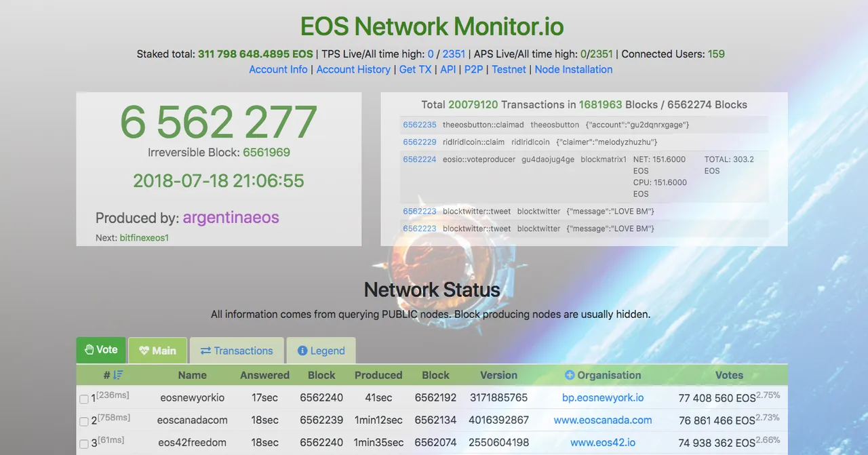This screenshot has width=868, height=455.
Task: Click the Version column header
Action: tap(498, 375)
